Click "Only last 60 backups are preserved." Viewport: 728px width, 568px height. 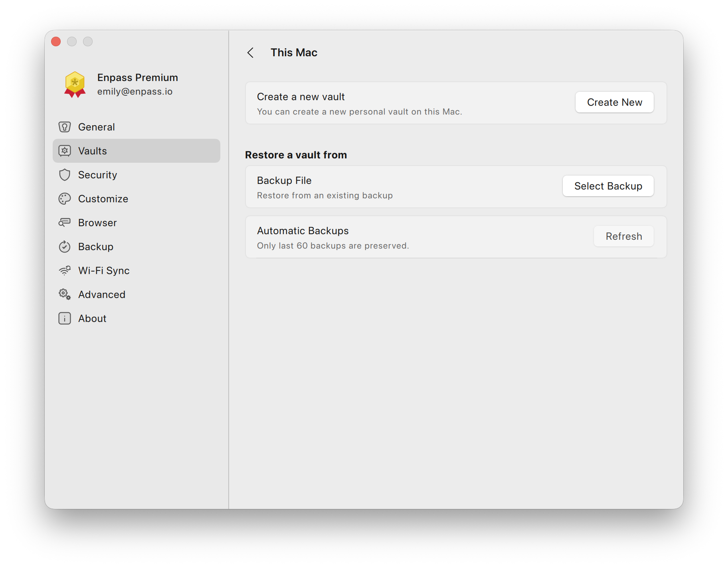(x=333, y=246)
